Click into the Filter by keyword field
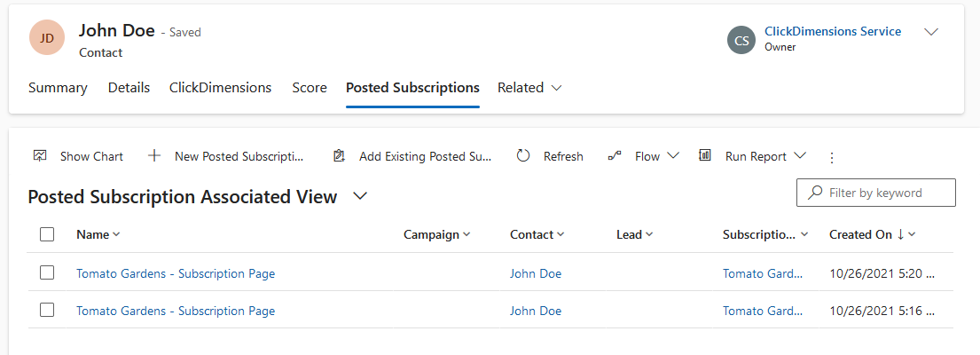The height and width of the screenshot is (355, 980). pyautogui.click(x=876, y=193)
